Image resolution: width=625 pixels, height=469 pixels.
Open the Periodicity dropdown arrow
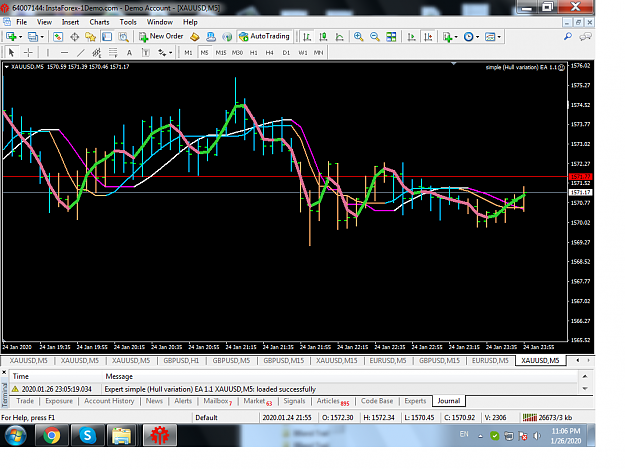478,37
